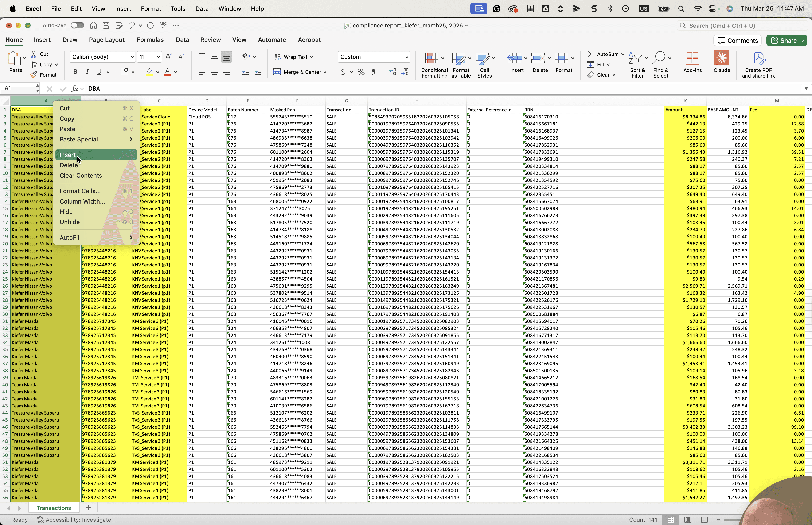
Task: Click the Increase Font Size icon
Action: point(169,57)
